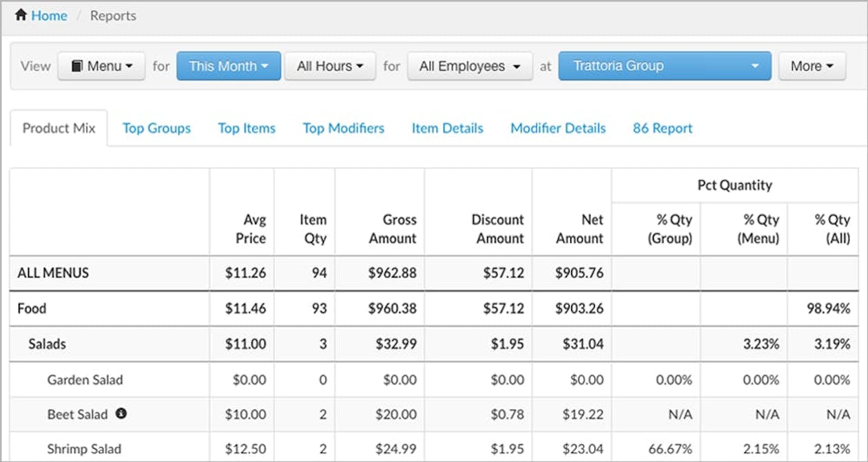
Task: Open the 86 Report tab
Action: tap(661, 128)
